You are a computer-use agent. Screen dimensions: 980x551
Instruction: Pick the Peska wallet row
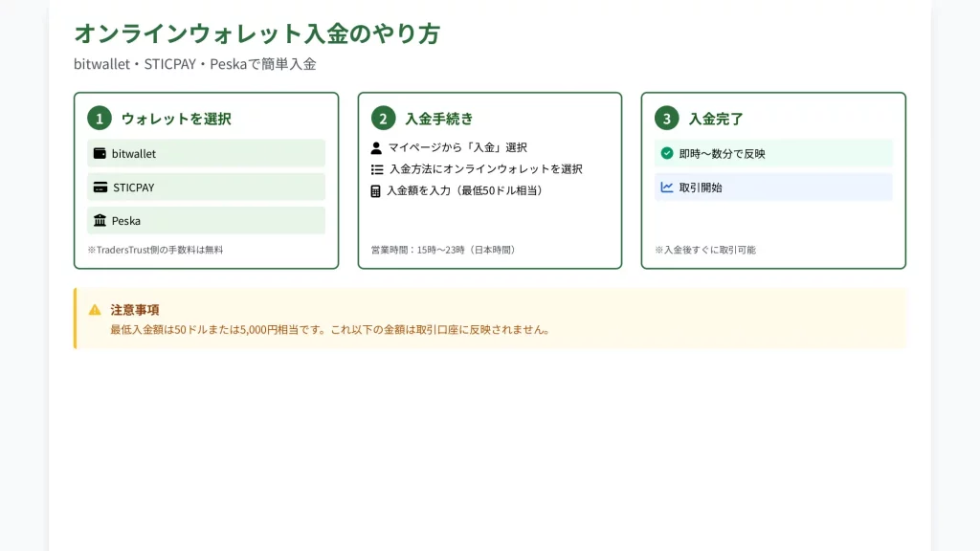point(206,221)
